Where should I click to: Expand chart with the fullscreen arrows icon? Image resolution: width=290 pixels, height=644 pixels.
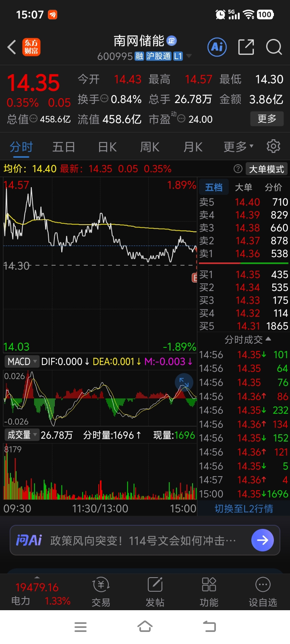click(x=184, y=382)
